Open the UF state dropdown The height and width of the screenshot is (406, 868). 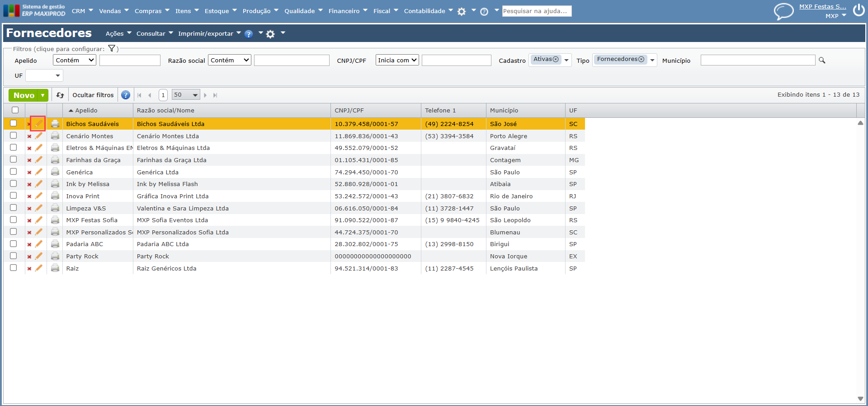click(44, 75)
